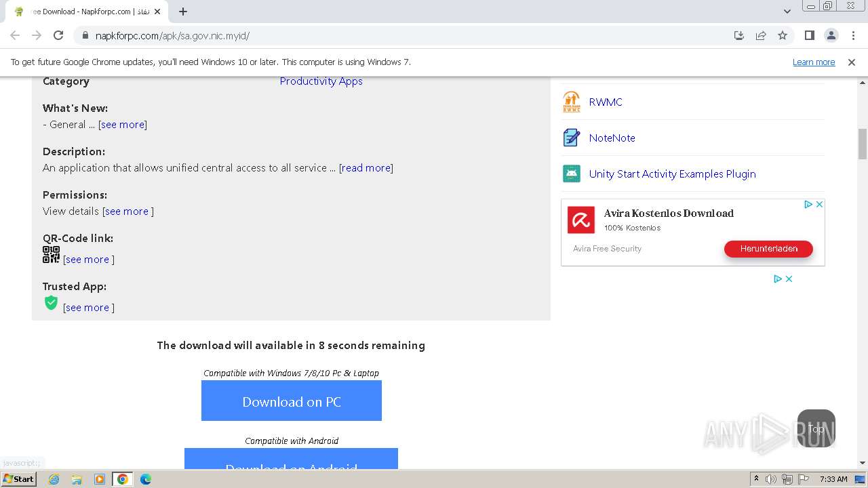Launch Microsoft Edge from taskbar
This screenshot has height=488, width=868.
146,479
